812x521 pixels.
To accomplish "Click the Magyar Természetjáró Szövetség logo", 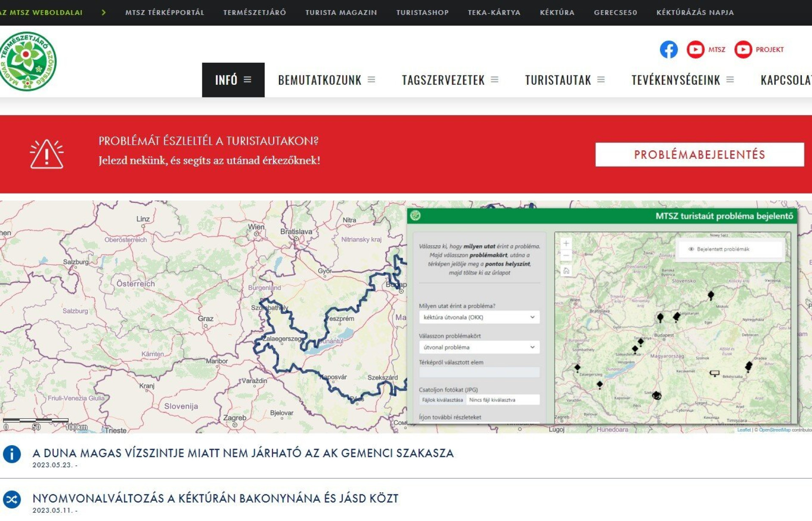I will pos(28,61).
